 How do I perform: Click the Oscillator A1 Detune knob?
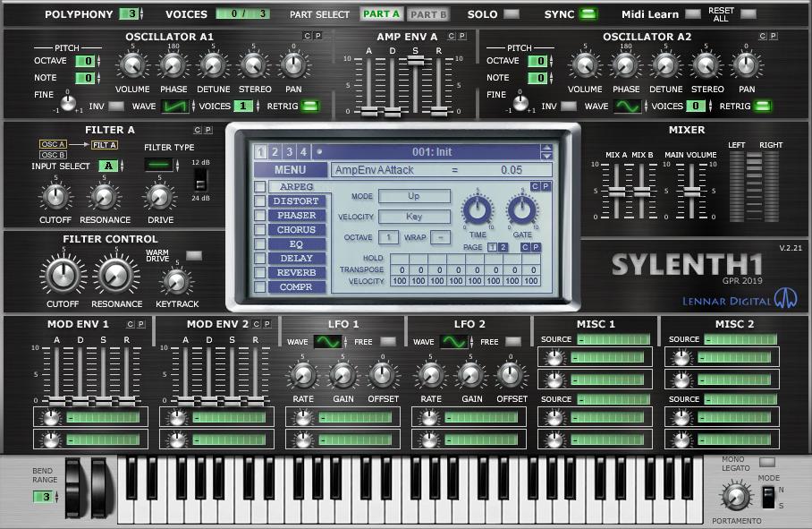[x=213, y=66]
